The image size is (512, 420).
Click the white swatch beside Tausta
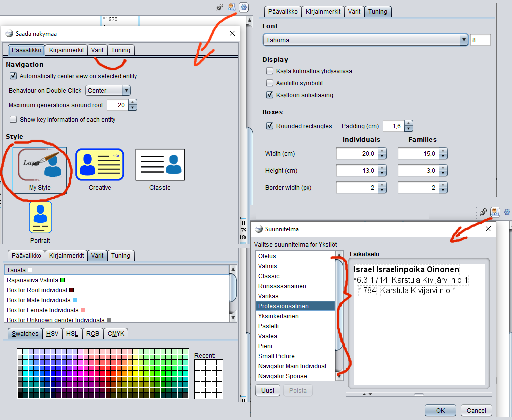(x=30, y=270)
